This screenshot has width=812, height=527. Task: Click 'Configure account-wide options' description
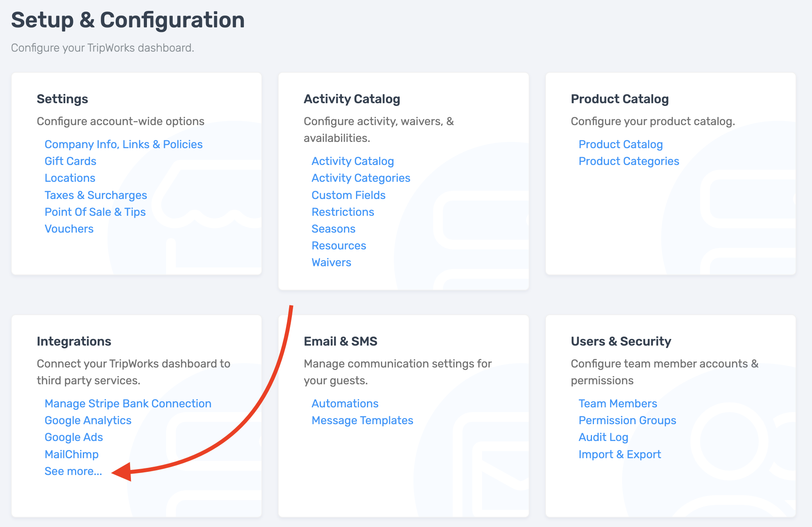tap(120, 121)
